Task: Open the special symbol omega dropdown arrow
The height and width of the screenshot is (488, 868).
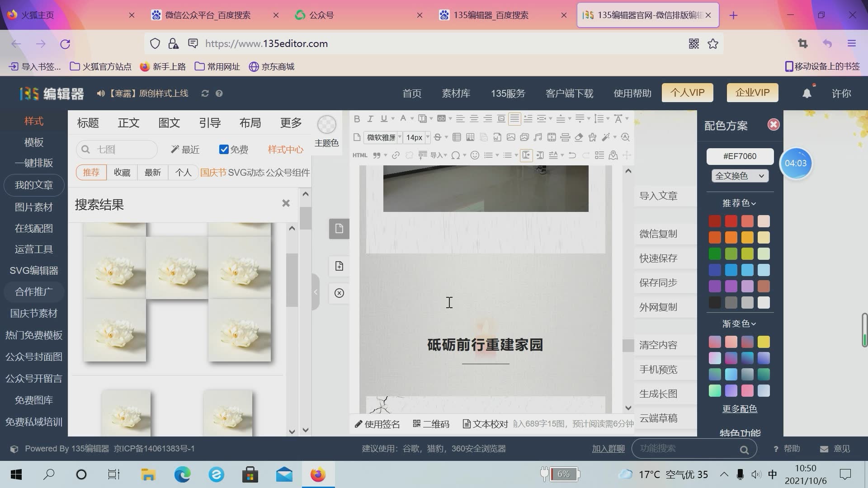Action: point(464,155)
